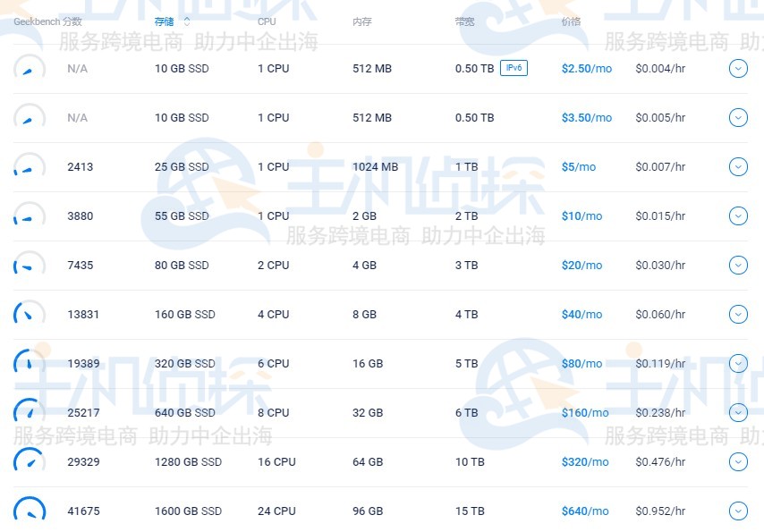
Task: Click the 1600 GB SSD storage cell
Action: 188,511
